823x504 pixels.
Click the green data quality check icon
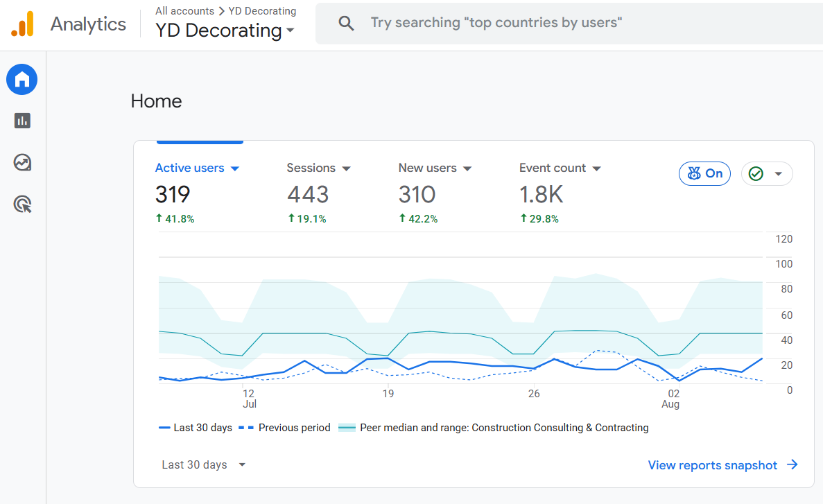(756, 174)
